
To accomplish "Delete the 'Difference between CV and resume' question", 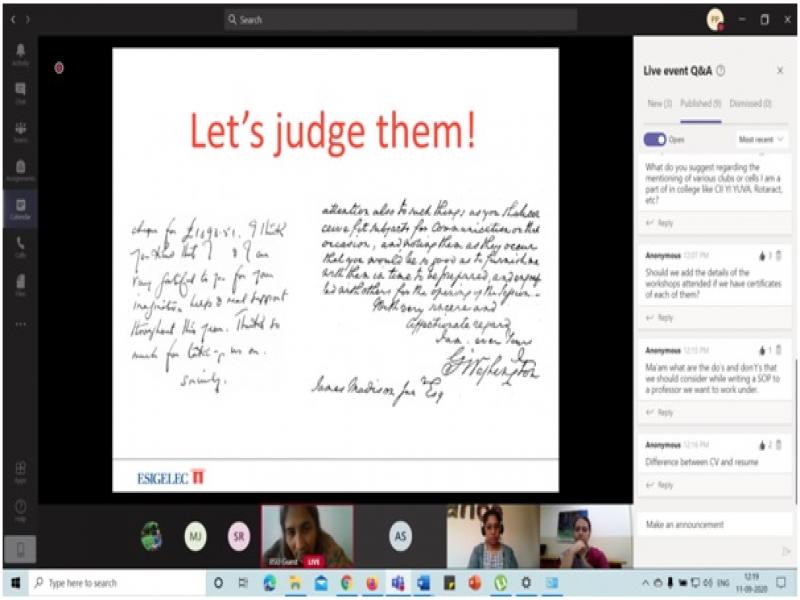I will click(x=779, y=444).
